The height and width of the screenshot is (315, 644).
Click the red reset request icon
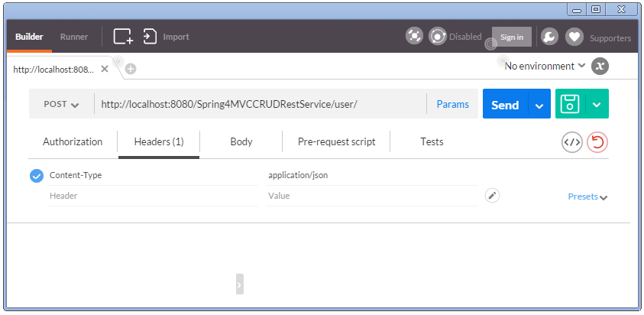(597, 142)
